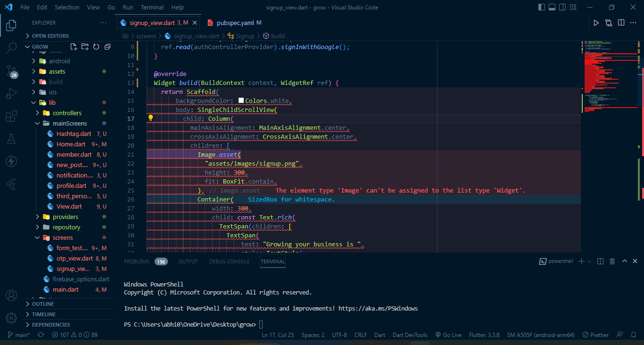
Task: Open Source Control view with 28 badge
Action: tap(11, 71)
